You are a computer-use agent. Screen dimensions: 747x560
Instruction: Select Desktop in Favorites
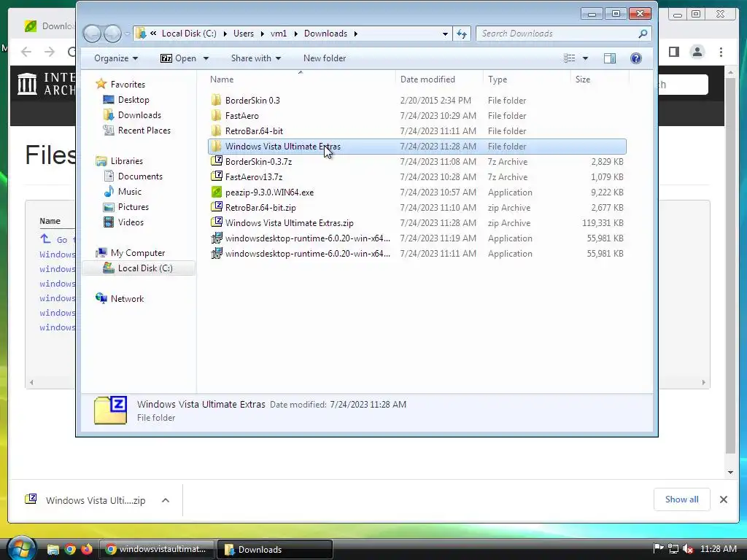point(126,99)
